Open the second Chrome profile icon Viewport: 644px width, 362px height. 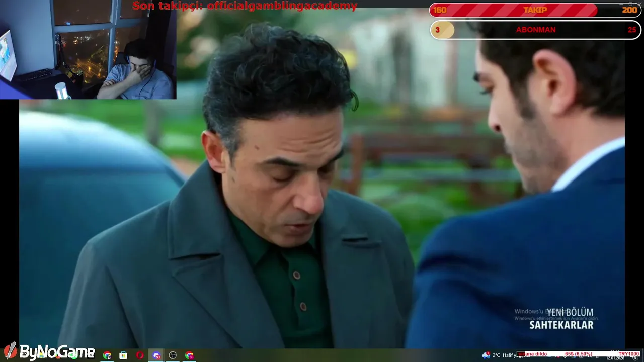189,355
